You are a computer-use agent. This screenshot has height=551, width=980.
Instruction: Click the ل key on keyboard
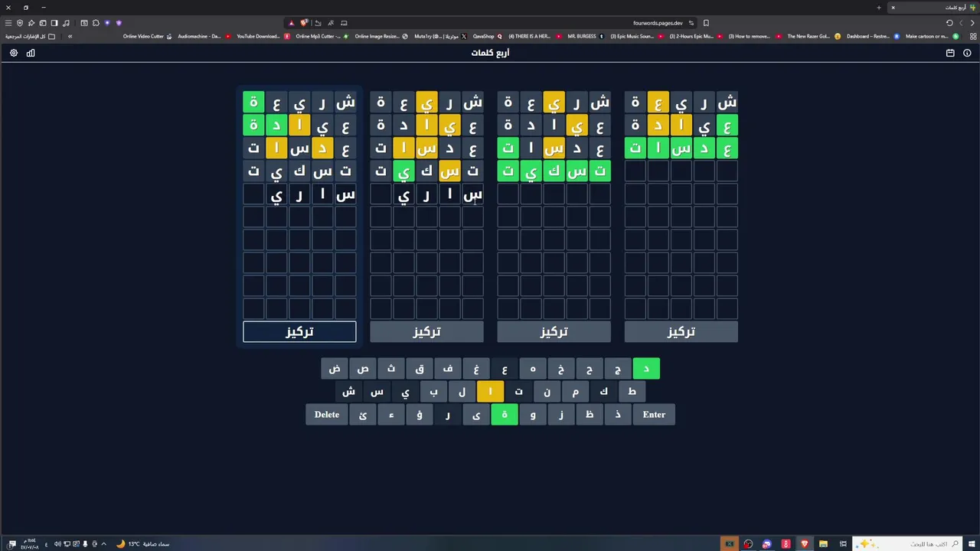click(462, 392)
